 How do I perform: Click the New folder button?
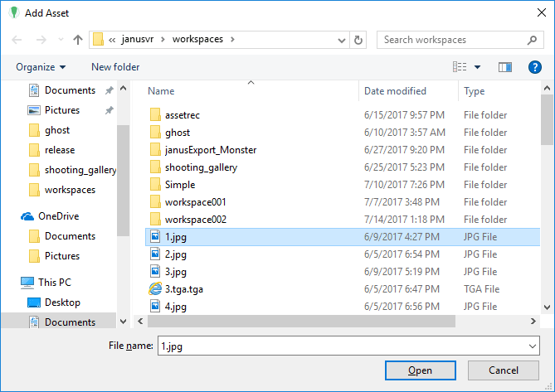(x=115, y=67)
